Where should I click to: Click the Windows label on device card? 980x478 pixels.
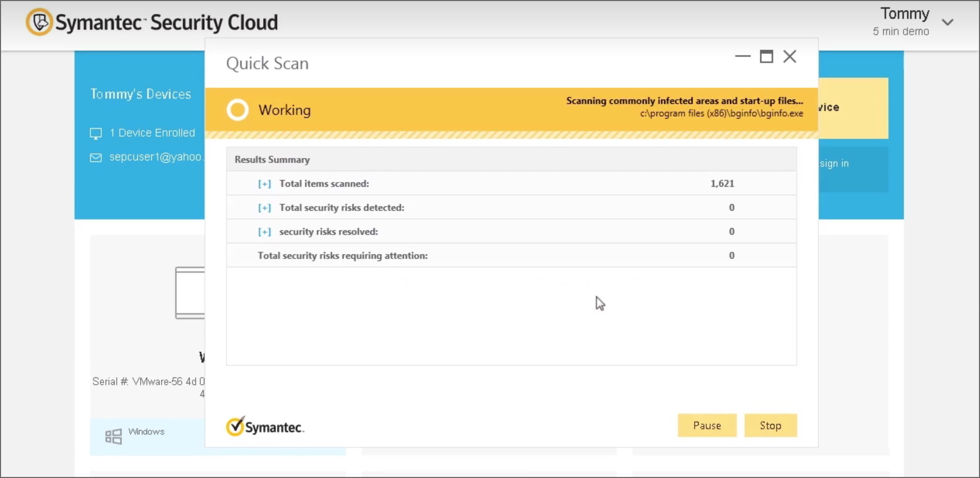tap(146, 432)
